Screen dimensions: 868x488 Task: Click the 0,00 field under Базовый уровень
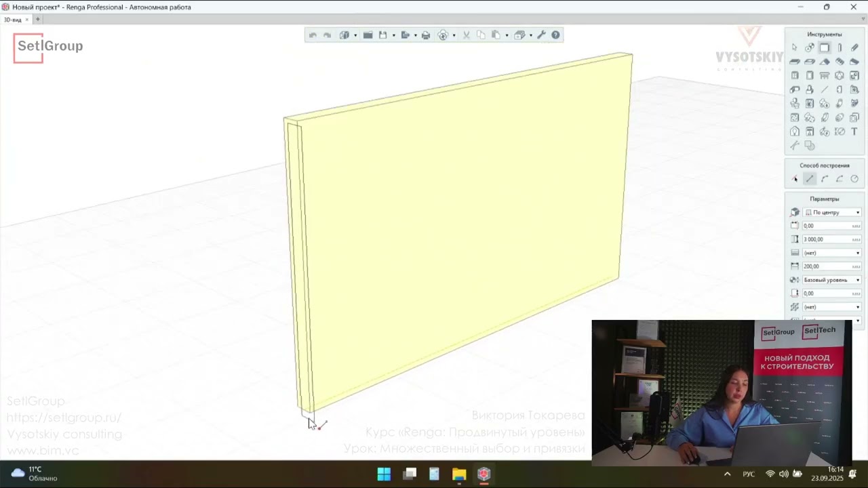832,293
